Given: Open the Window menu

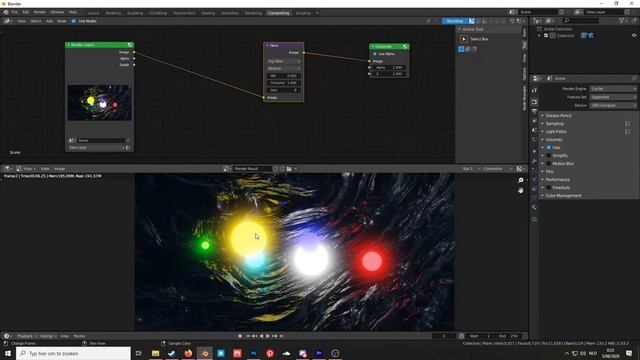Looking at the screenshot, I should (57, 12).
